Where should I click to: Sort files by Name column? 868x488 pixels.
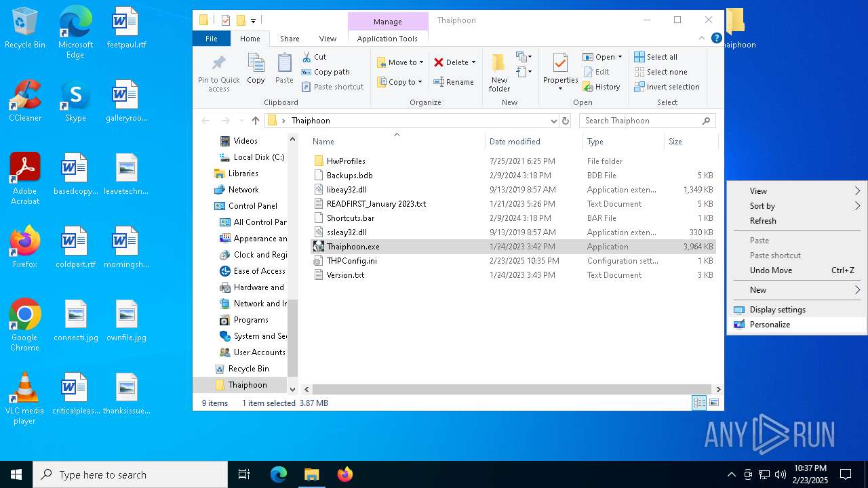[397, 142]
